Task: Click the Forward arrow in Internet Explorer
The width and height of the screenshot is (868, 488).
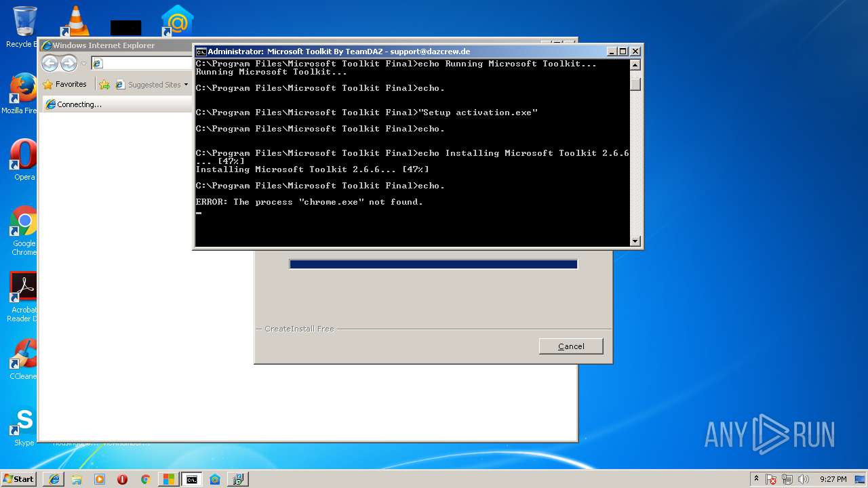Action: coord(68,64)
